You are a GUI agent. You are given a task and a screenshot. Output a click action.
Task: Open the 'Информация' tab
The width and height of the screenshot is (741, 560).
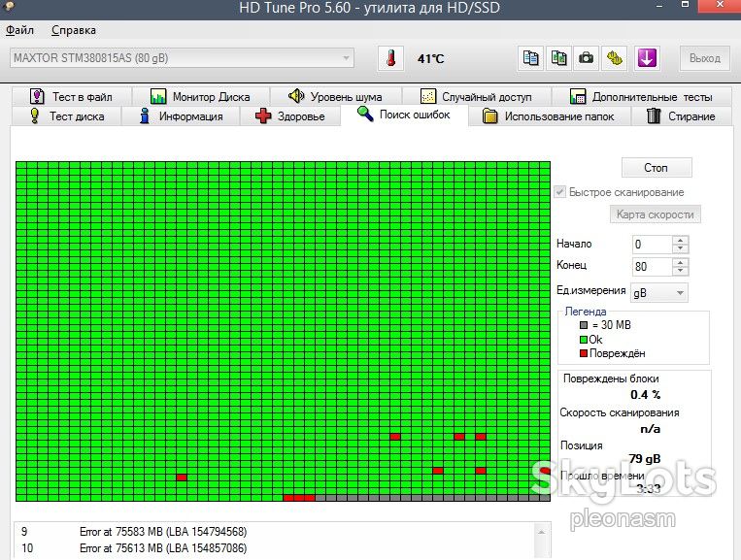[x=181, y=116]
